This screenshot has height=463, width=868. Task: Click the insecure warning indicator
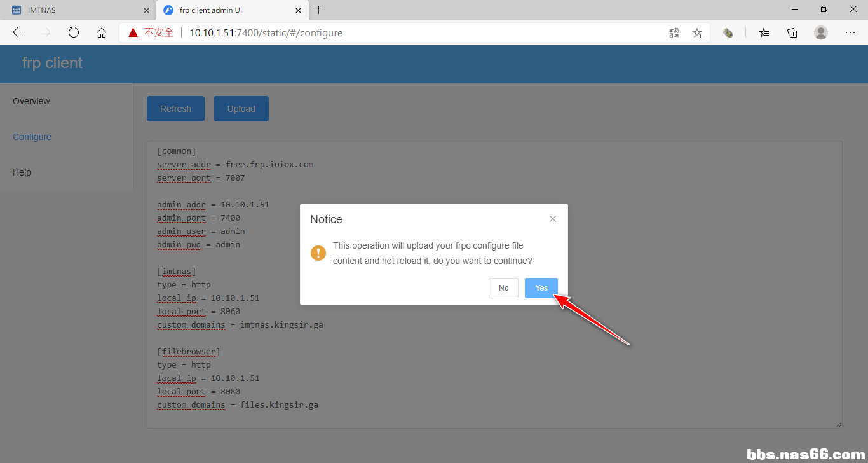click(151, 32)
